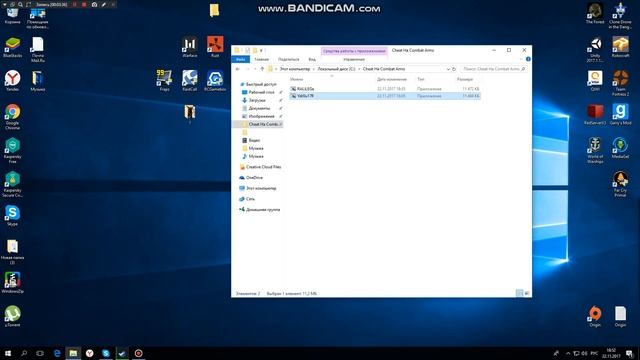Open the RaidCall desktop shortcut
Viewport: 640px width, 360px height.
(x=189, y=80)
